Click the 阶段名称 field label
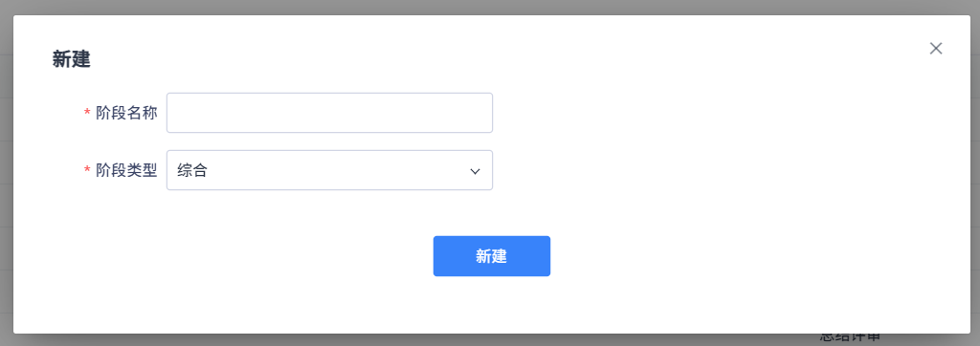980x346 pixels. pyautogui.click(x=126, y=113)
